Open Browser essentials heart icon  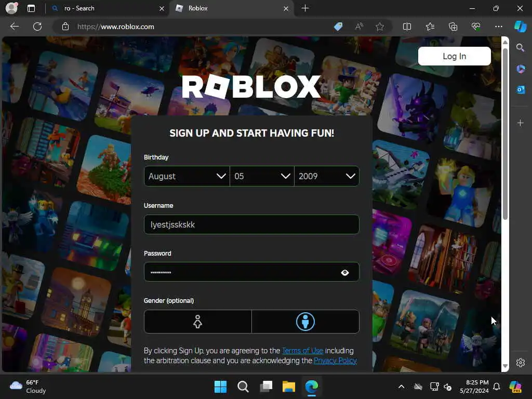coord(476,26)
